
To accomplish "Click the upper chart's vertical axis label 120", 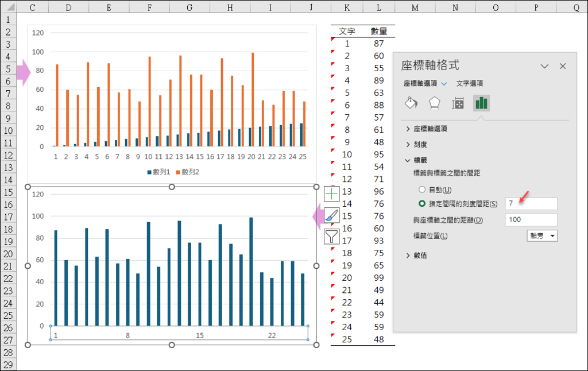I will [x=38, y=33].
